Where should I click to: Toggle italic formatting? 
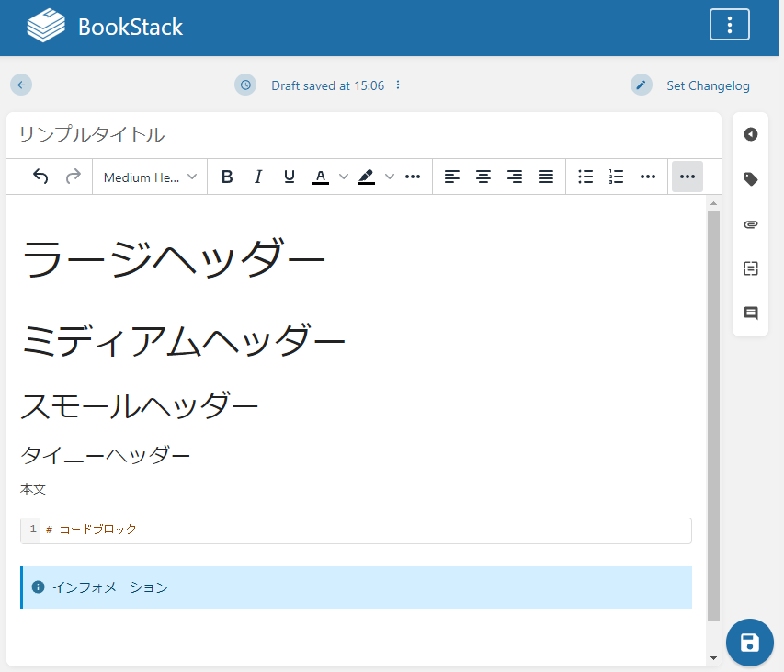point(258,177)
